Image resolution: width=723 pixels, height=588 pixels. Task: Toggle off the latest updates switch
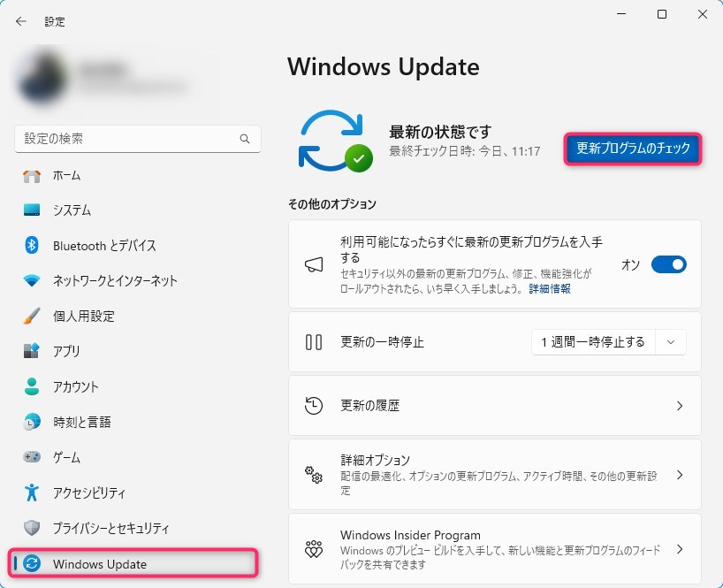coord(668,264)
